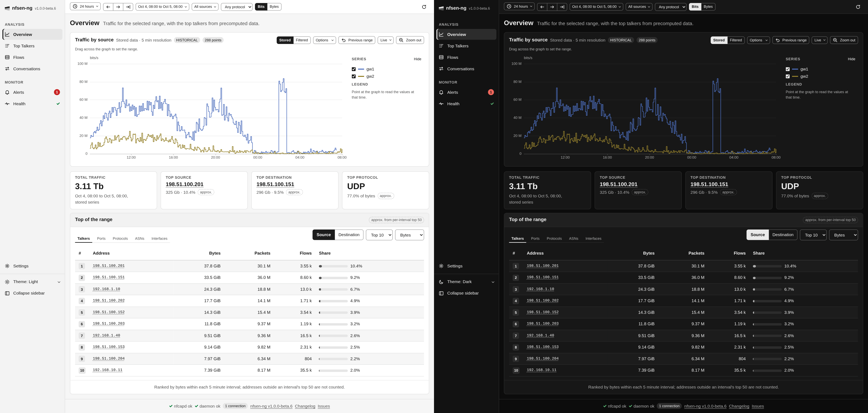Switch units to Bytes in the light top toolbar
Screen dimensions: 868x413
pyautogui.click(x=274, y=7)
